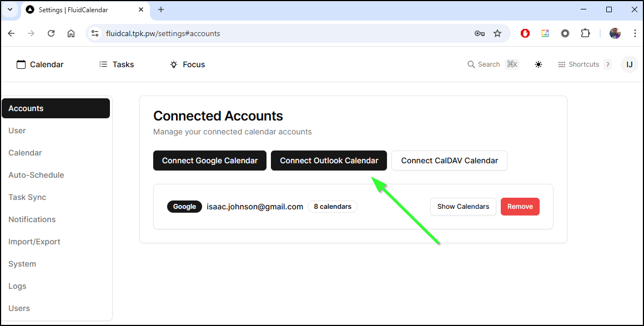This screenshot has height=326, width=644.
Task: Open Calendar in the top navigation
Action: (40, 64)
